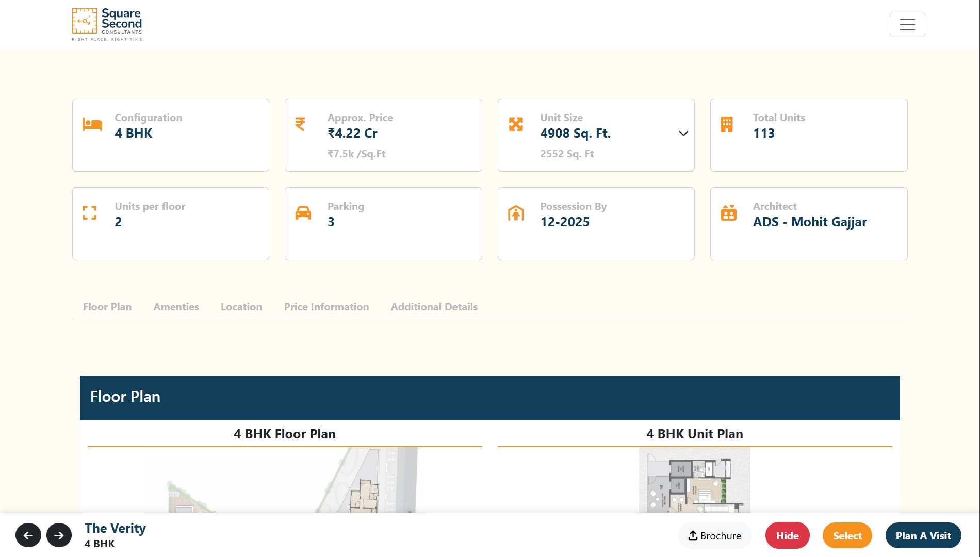
Task: Switch to the Amenties tab
Action: [x=176, y=307]
